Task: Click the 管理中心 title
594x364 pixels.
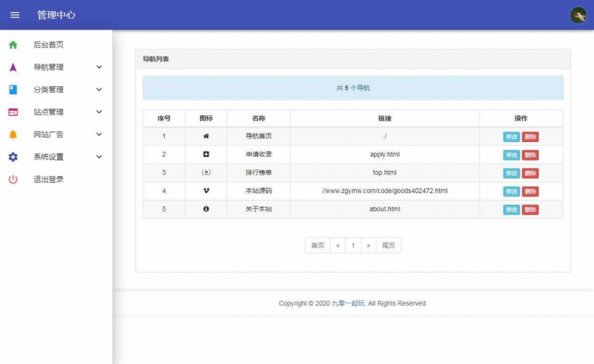Action: pyautogui.click(x=56, y=15)
